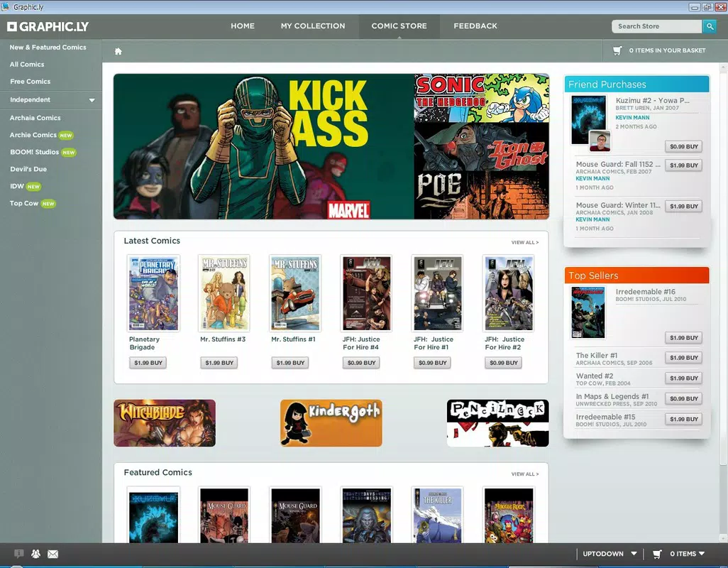The height and width of the screenshot is (568, 728).
Task: Open the MY COLLECTION tab
Action: click(x=313, y=26)
